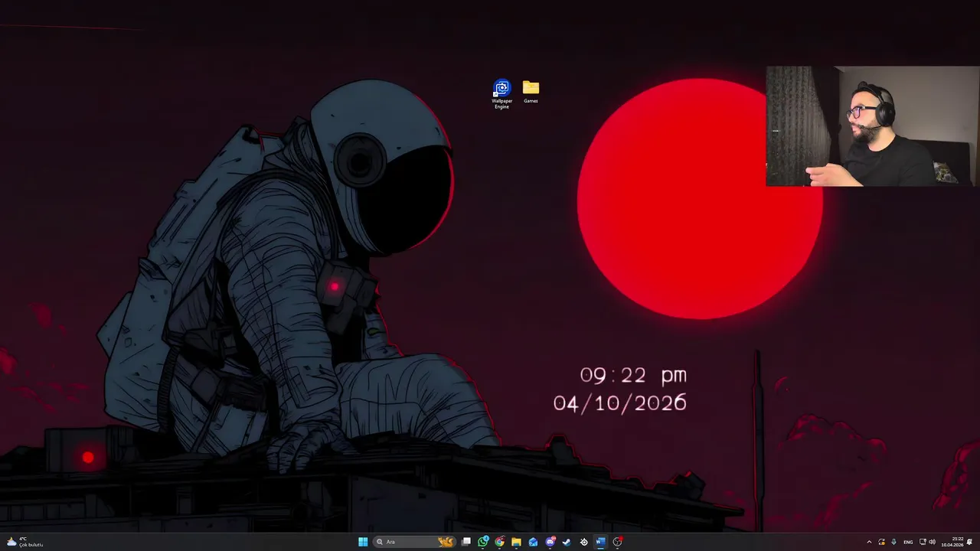The height and width of the screenshot is (551, 980).
Task: Open SteelSeries app from the taskbar
Action: (583, 542)
